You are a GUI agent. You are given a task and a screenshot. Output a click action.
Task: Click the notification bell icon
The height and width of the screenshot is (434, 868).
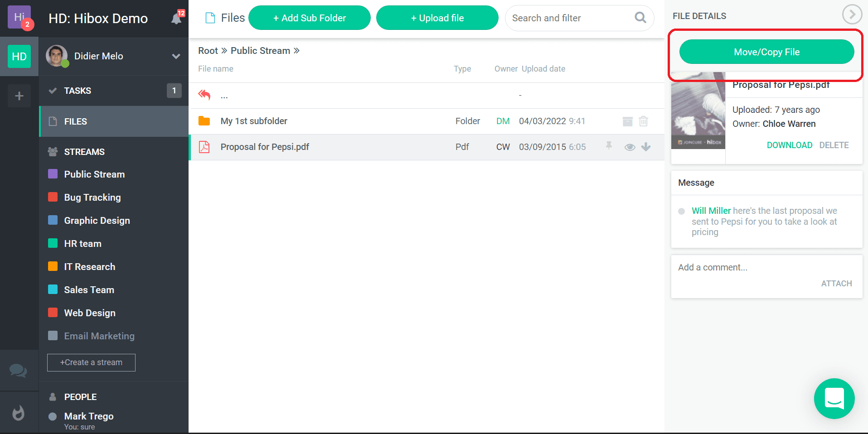tap(176, 19)
